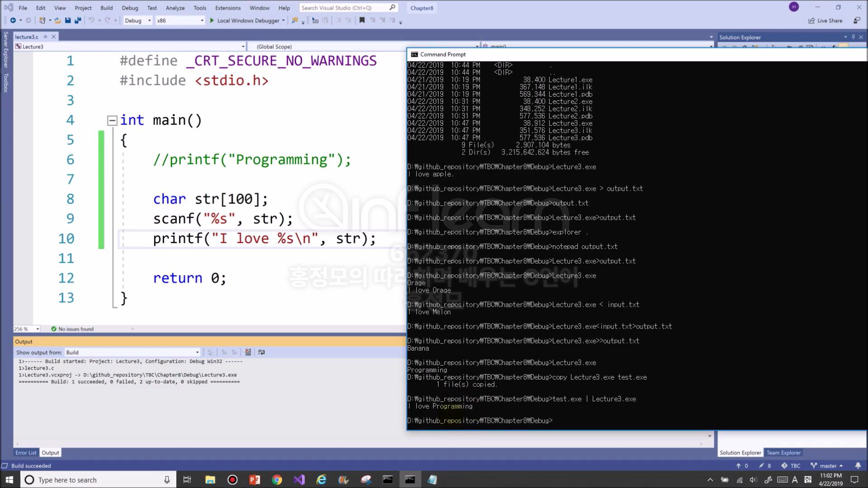The image size is (868, 488).
Task: Click the Output panel horizontal scrollbar
Action: (x=359, y=444)
